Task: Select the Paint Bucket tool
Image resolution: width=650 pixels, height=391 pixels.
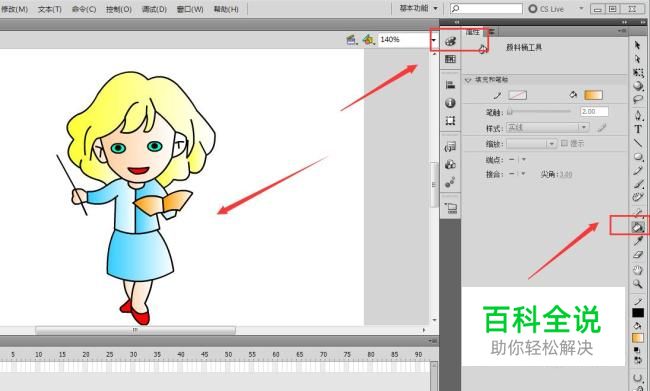Action: [x=638, y=227]
